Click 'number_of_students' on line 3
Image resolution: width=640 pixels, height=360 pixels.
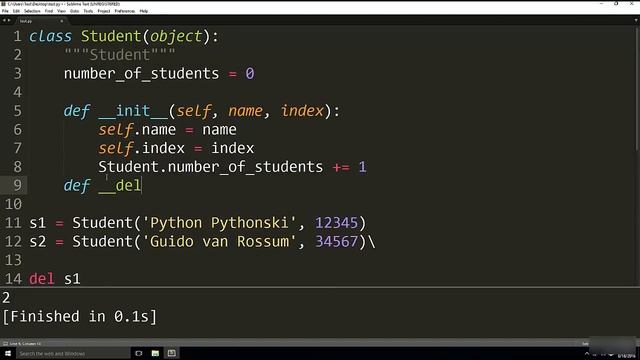pyautogui.click(x=142, y=74)
